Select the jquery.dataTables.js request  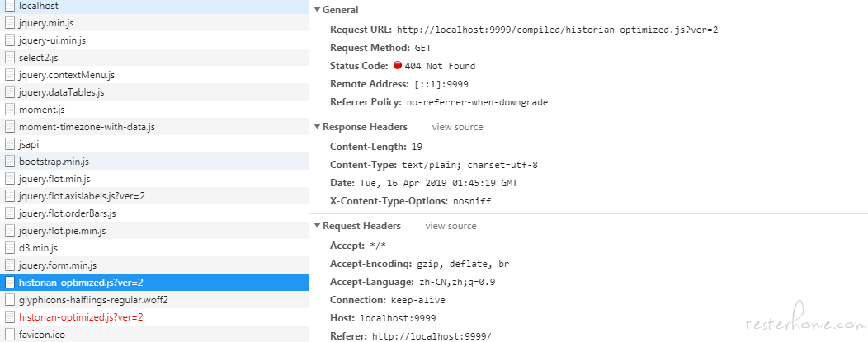[x=154, y=92]
